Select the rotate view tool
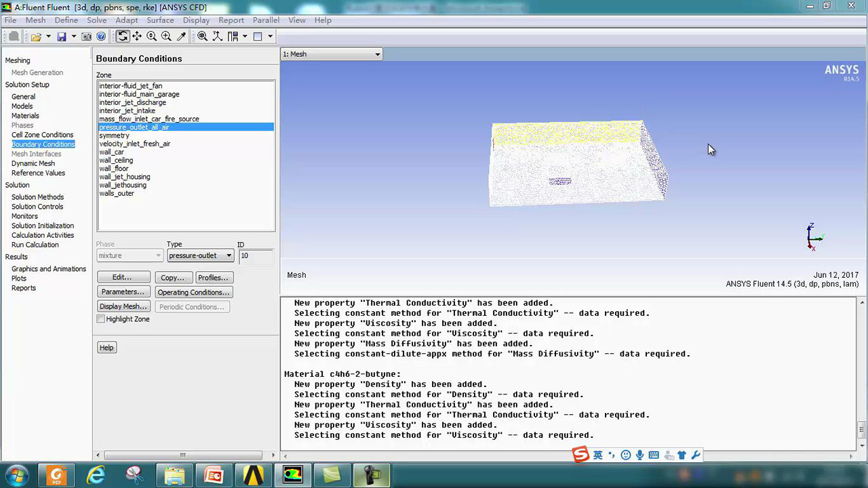 click(123, 37)
